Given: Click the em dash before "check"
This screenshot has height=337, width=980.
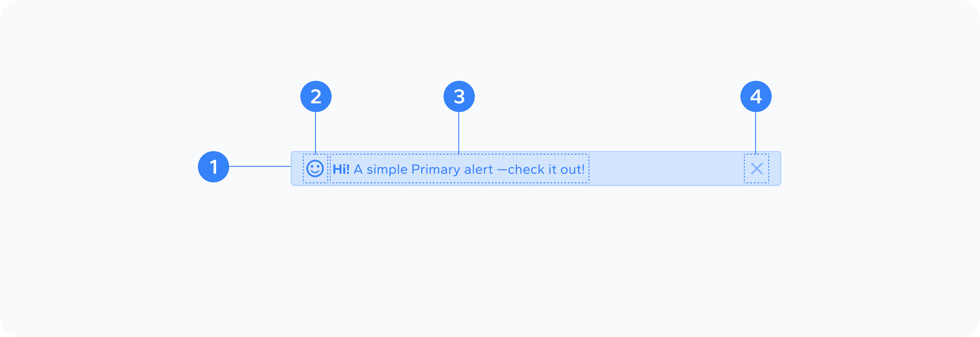Looking at the screenshot, I should click(x=502, y=170).
